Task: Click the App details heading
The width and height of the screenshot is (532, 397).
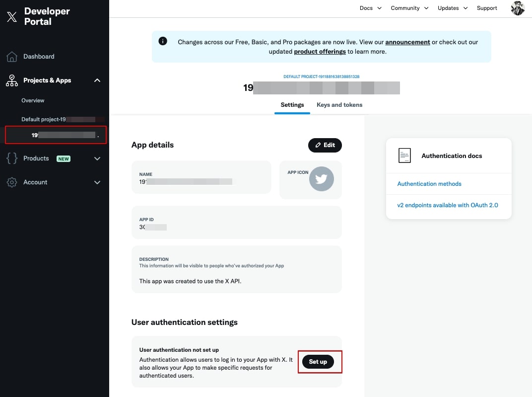Action: (152, 145)
